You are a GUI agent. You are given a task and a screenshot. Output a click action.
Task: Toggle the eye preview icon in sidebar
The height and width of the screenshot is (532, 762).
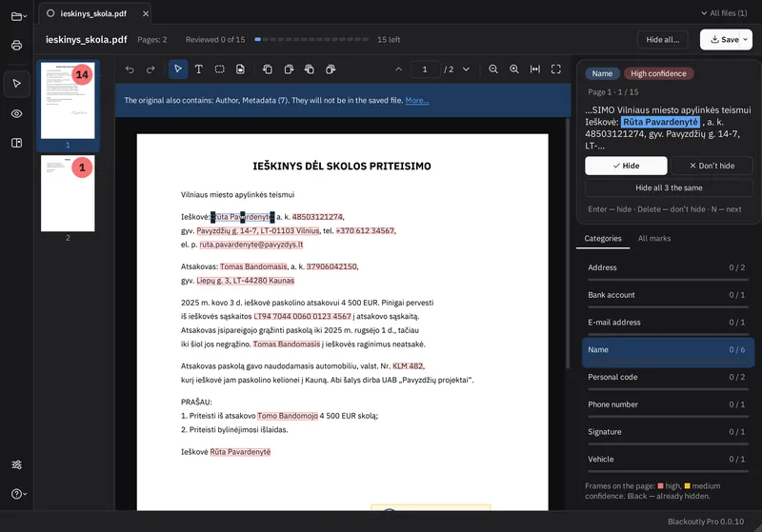point(16,113)
